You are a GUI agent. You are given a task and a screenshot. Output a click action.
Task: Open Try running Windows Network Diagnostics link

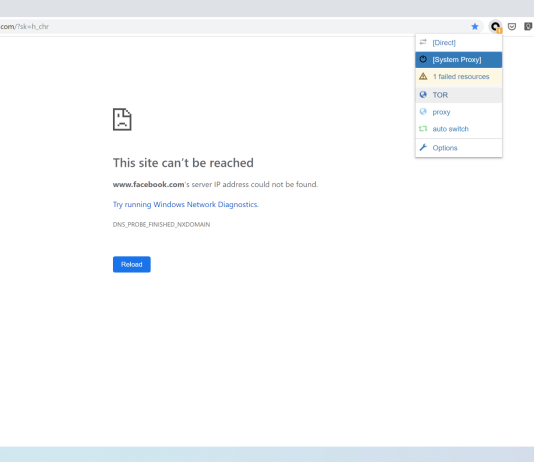186,204
